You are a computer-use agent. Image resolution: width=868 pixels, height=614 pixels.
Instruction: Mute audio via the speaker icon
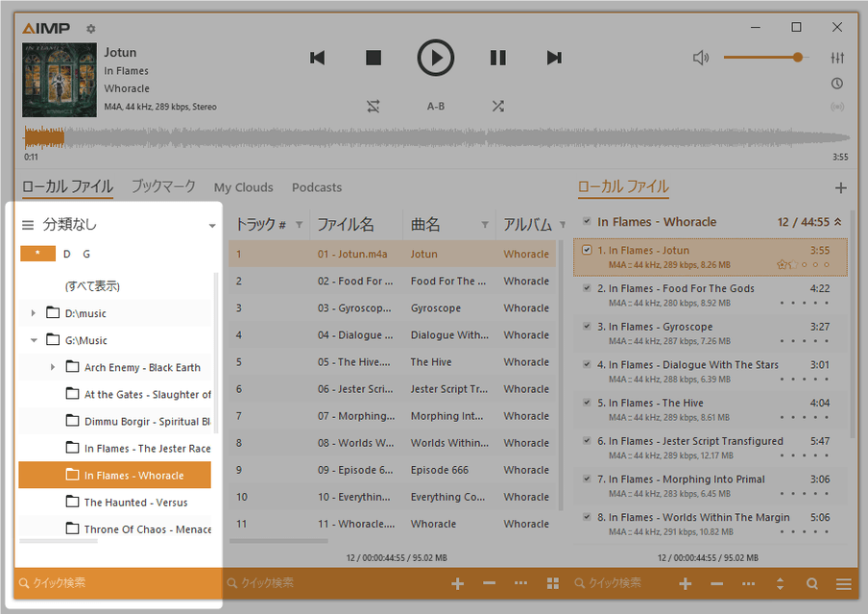[701, 58]
